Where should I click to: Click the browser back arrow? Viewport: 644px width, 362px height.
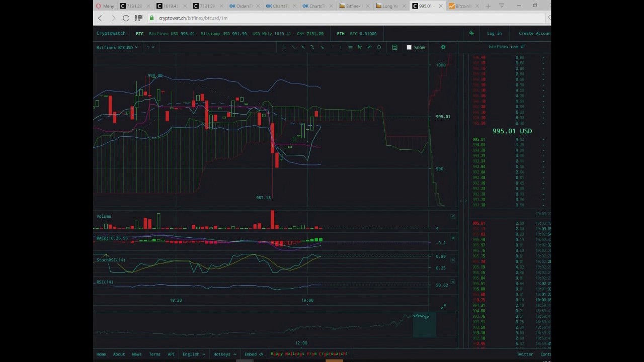pyautogui.click(x=100, y=18)
